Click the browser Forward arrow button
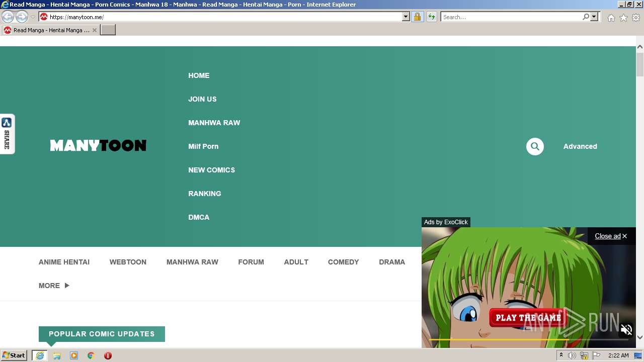The image size is (644, 362). (x=22, y=17)
